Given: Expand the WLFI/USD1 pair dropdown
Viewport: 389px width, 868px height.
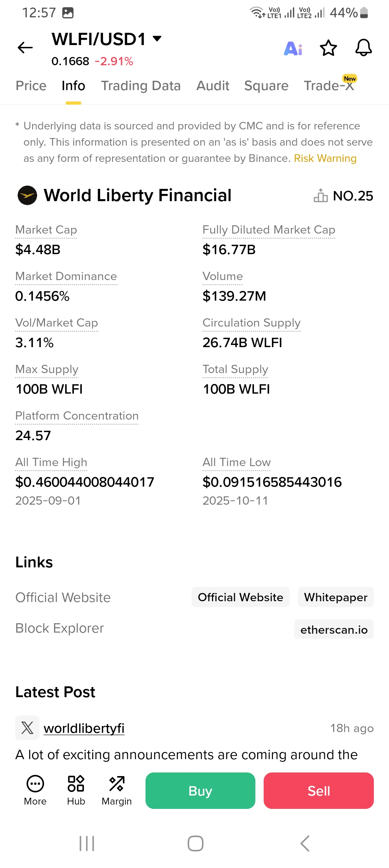Looking at the screenshot, I should pyautogui.click(x=157, y=39).
